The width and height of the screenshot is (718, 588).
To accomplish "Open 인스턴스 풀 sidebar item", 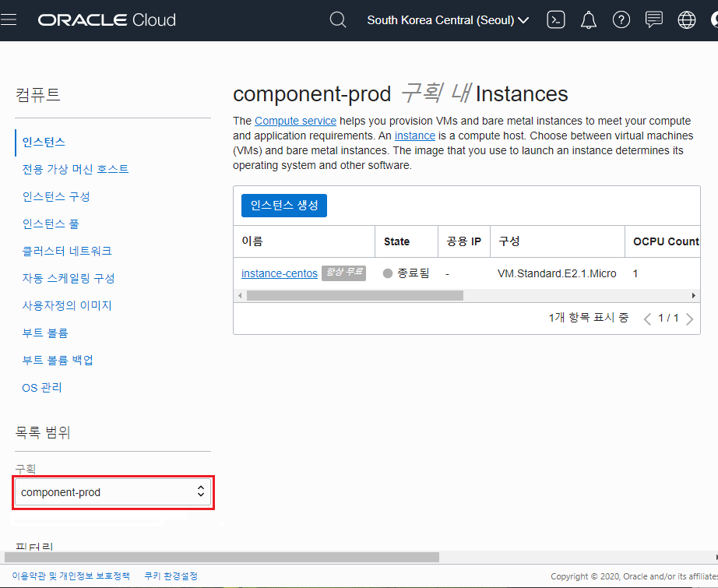I will click(x=51, y=224).
